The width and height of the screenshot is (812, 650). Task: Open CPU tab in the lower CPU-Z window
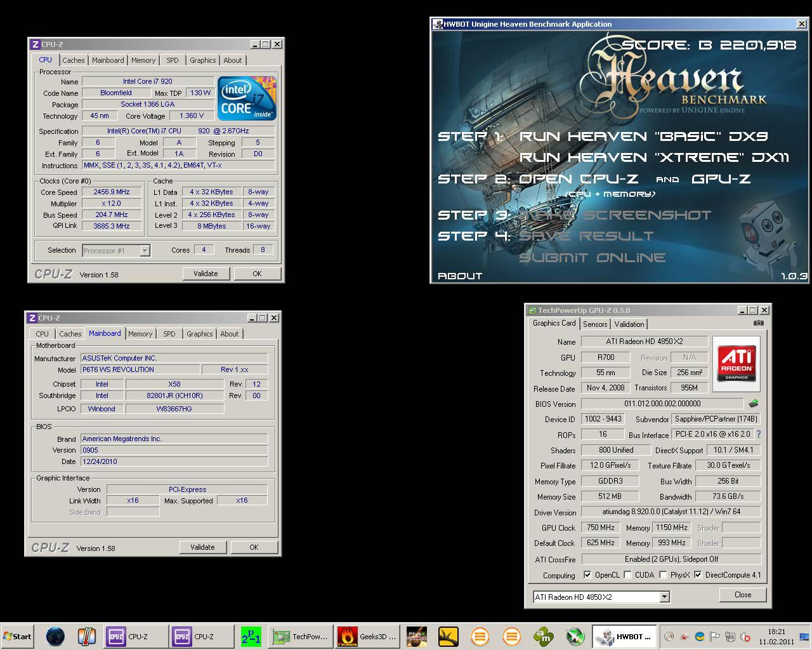click(43, 334)
